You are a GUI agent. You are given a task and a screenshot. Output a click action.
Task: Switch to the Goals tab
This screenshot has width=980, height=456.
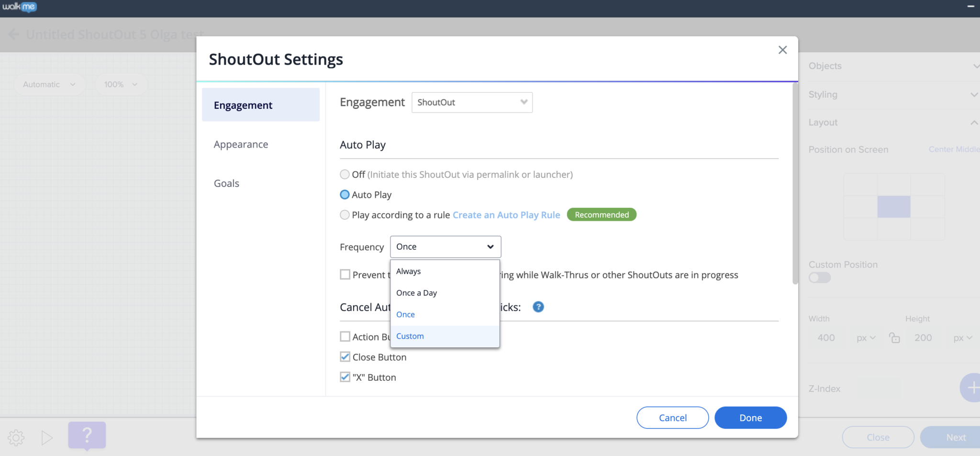coord(226,183)
